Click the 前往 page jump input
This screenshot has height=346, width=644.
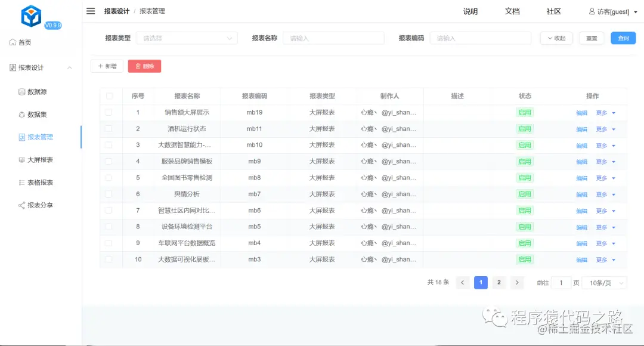pyautogui.click(x=561, y=283)
